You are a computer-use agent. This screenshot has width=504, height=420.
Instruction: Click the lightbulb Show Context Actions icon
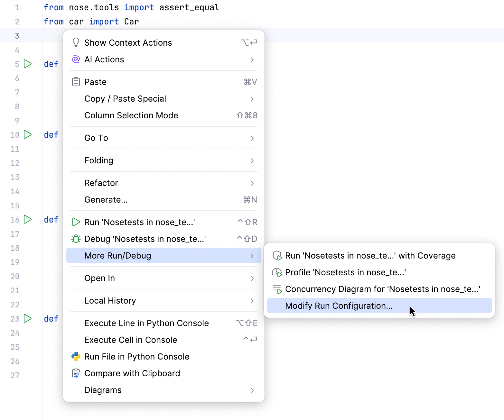click(76, 42)
